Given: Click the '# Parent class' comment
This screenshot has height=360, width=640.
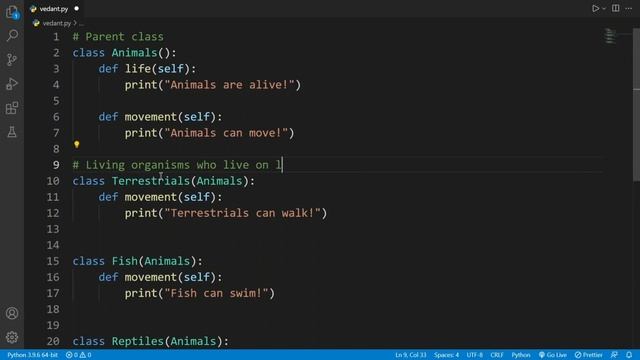Looking at the screenshot, I should click(x=118, y=37).
